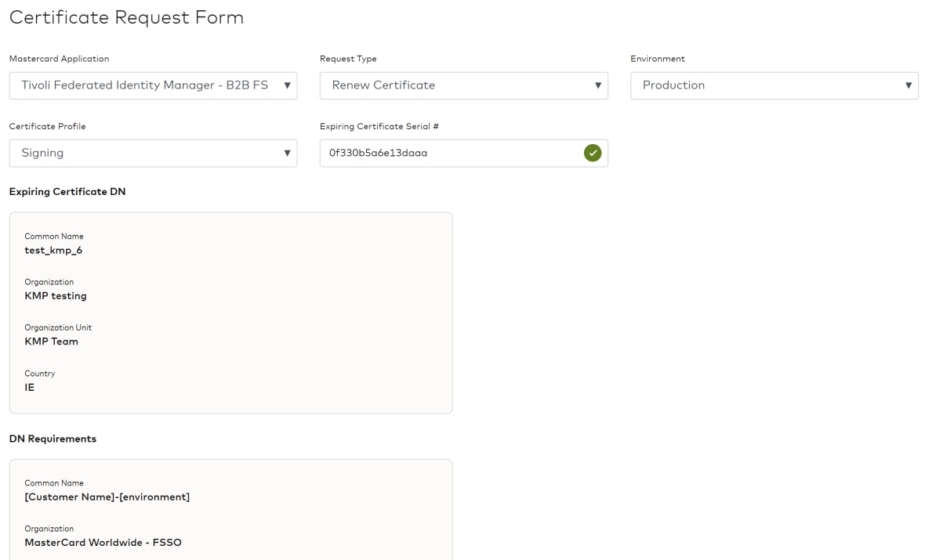
Task: Click the Certificate Request Form heading
Action: [x=126, y=17]
